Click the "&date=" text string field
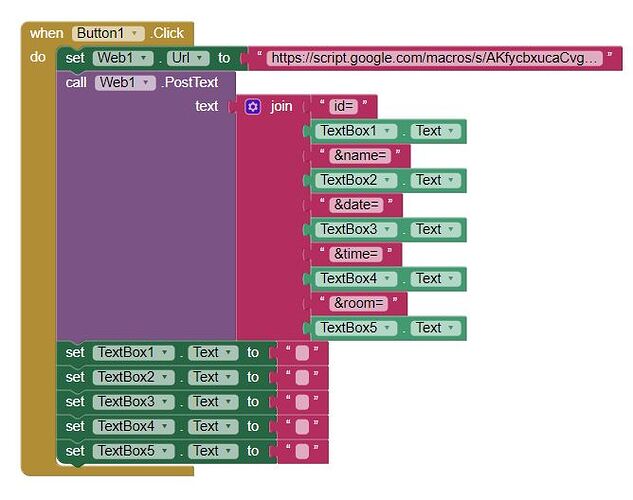This screenshot has width=633, height=500. point(356,205)
